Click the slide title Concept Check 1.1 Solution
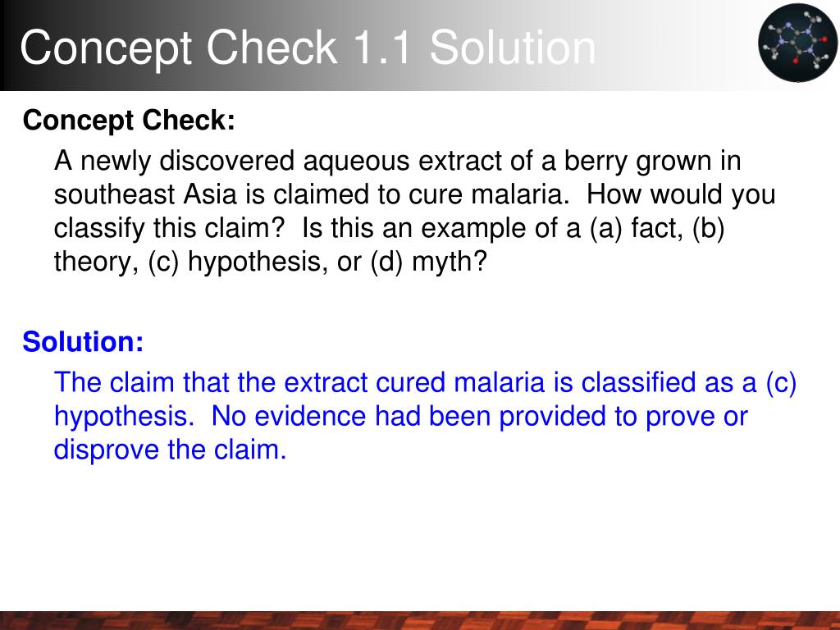The image size is (840, 630). [x=308, y=48]
